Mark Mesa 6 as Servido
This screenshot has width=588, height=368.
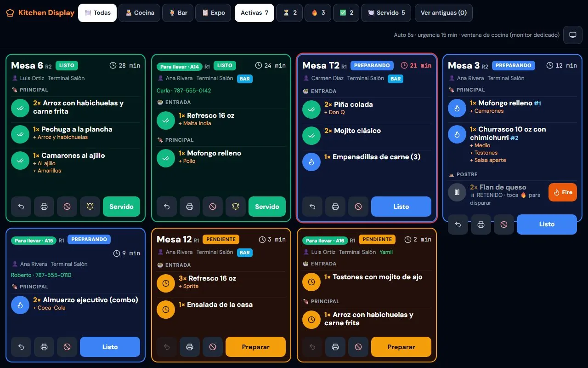[x=121, y=207]
